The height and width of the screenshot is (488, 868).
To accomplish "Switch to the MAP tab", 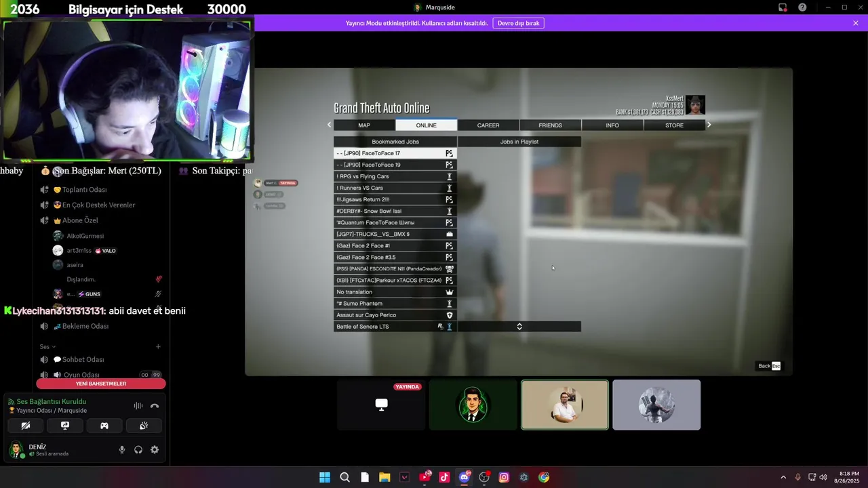I will 364,125.
